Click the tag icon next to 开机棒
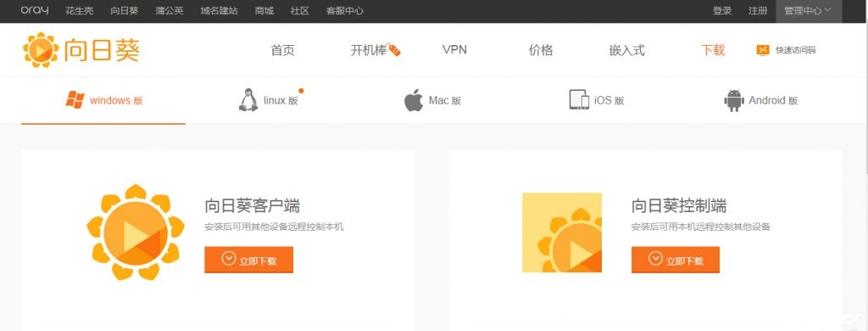This screenshot has height=331, width=868. [394, 50]
